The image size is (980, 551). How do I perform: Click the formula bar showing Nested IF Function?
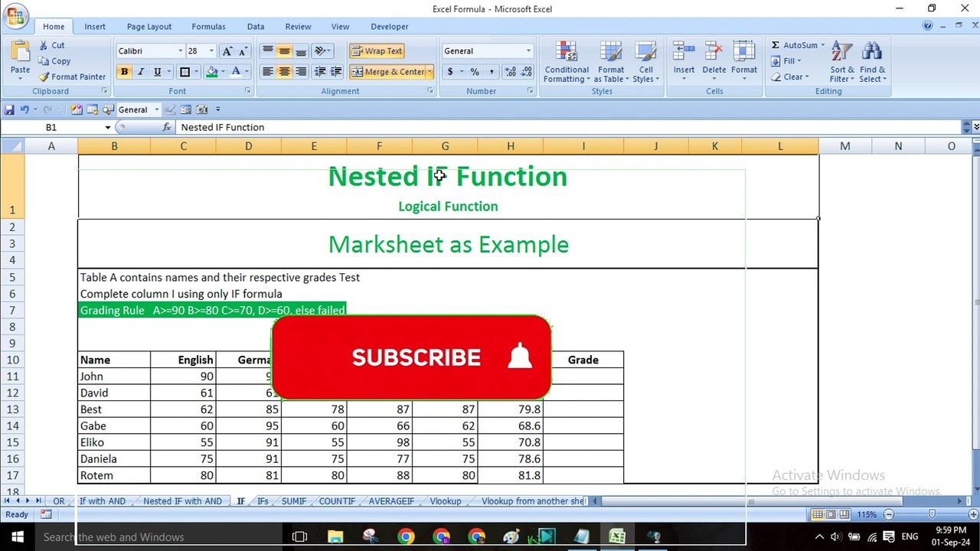point(568,127)
